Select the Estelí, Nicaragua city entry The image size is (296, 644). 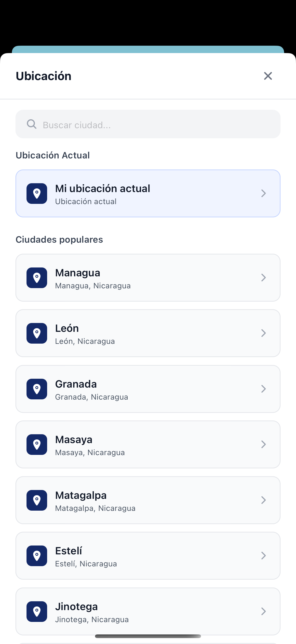pyautogui.click(x=147, y=556)
